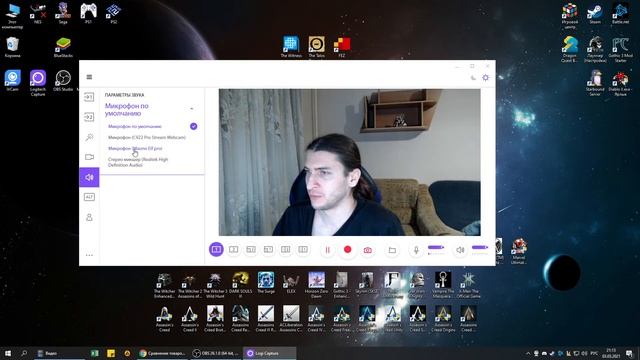The image size is (640, 360).
Task: Open the Source 2 settings tab
Action: (89, 117)
